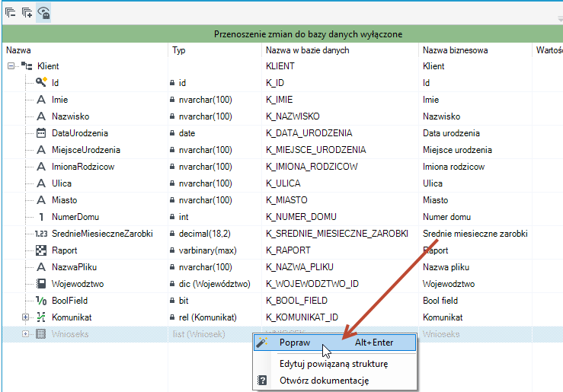This screenshot has height=392, width=563.
Task: Click the collapse all toolbar icon
Action: [10, 12]
